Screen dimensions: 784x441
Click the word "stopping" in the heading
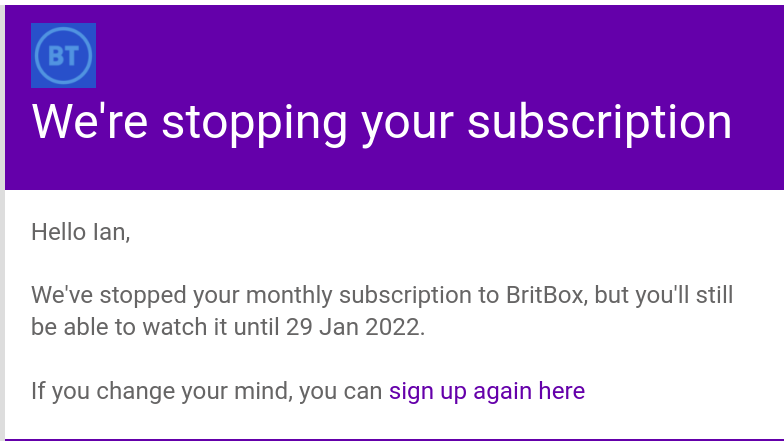click(x=254, y=122)
